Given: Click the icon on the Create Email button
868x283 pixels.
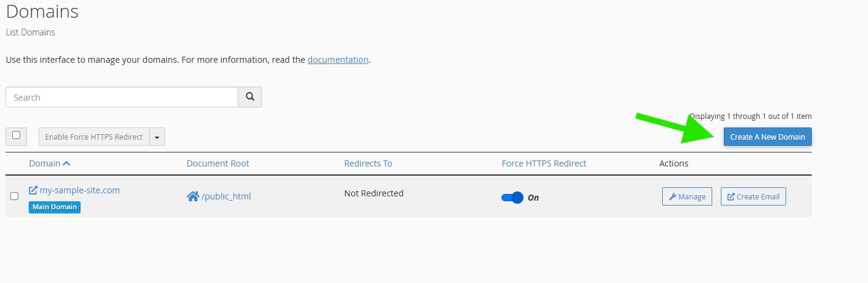Looking at the screenshot, I should pyautogui.click(x=731, y=197).
